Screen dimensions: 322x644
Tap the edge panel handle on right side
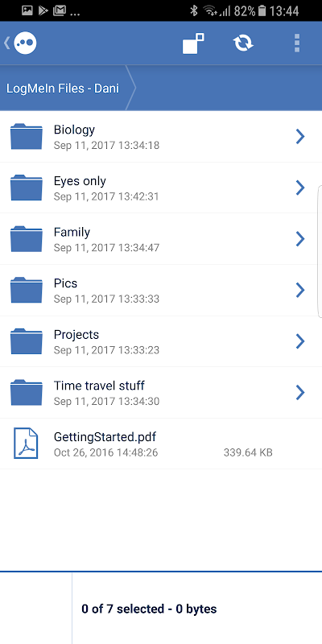(320, 251)
